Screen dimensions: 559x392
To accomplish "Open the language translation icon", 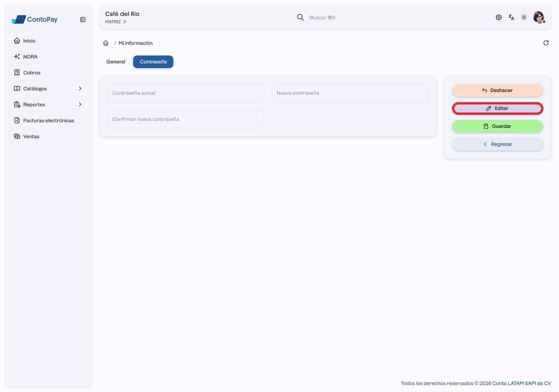I will tap(511, 17).
